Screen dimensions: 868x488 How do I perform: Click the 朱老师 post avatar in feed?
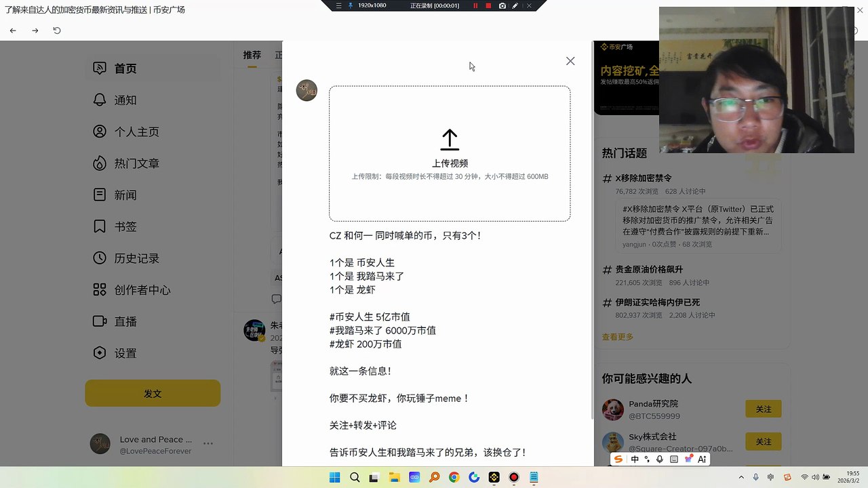pos(254,330)
